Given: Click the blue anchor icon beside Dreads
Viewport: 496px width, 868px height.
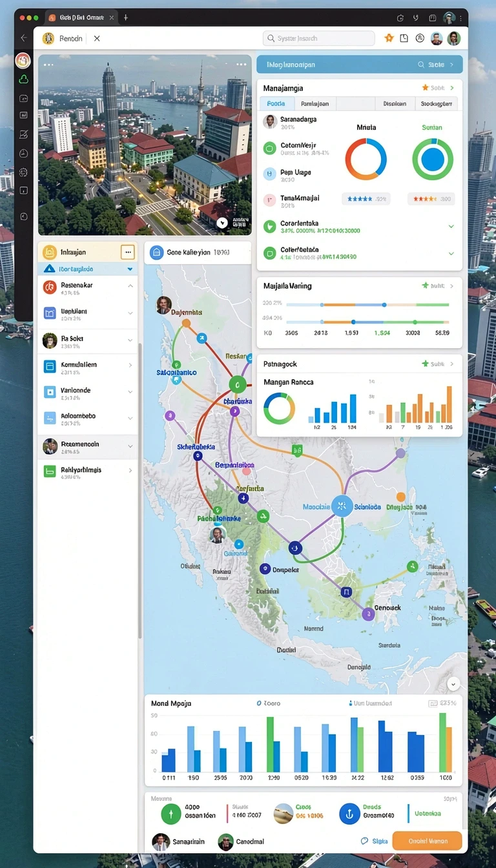Looking at the screenshot, I should click(349, 814).
